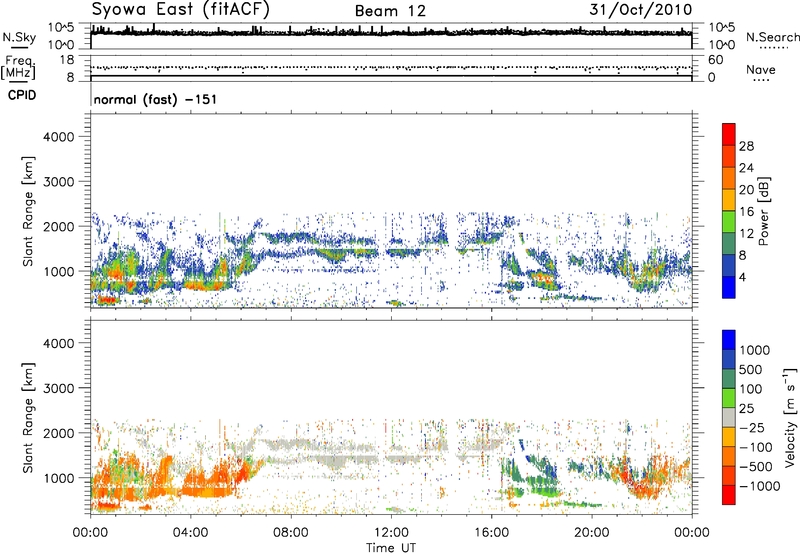
Task: Click the Nave dotted line legend sample
Action: 761,81
